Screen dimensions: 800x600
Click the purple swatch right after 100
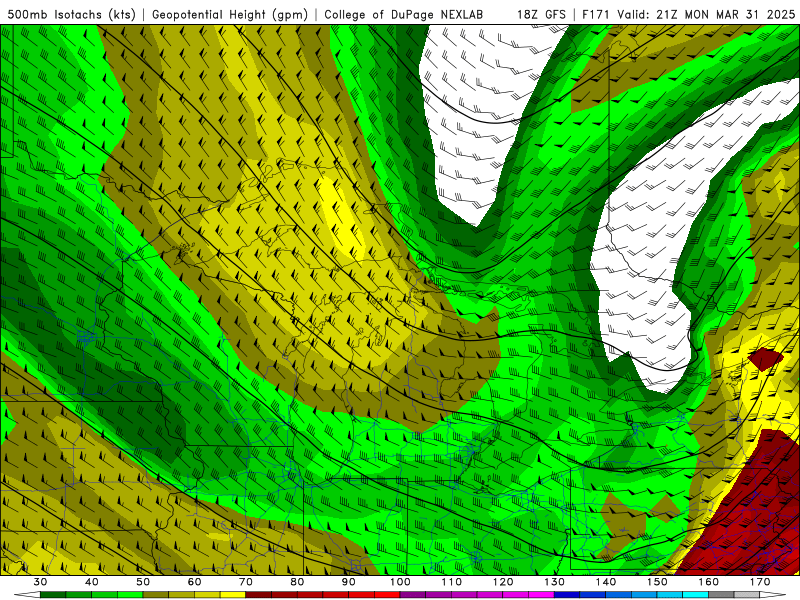pyautogui.click(x=413, y=595)
